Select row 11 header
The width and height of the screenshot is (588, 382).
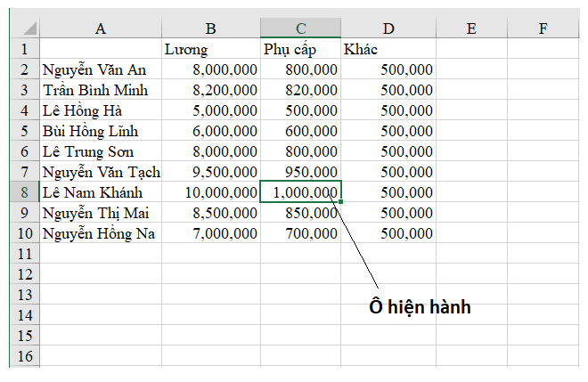24,254
